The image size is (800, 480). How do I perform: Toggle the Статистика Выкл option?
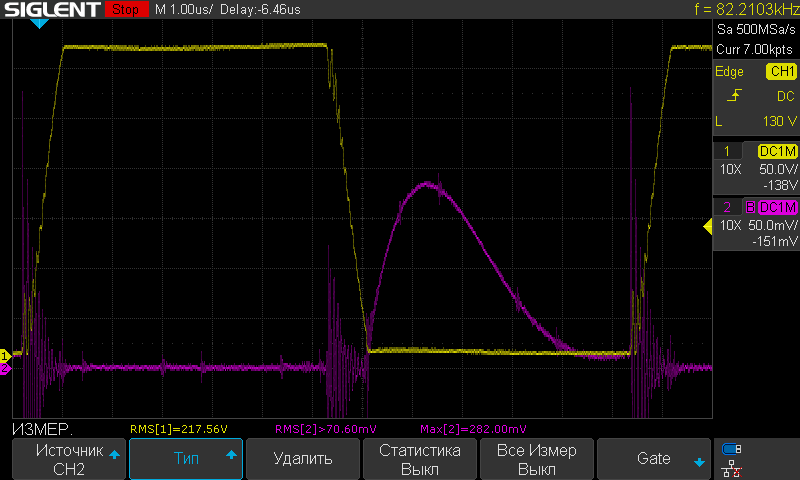[419, 459]
